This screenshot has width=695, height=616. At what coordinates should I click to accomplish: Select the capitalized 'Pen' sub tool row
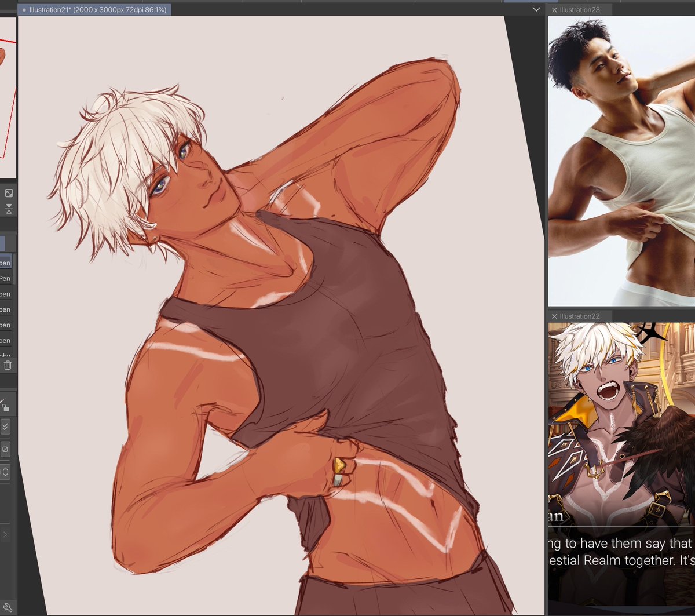tap(5, 278)
